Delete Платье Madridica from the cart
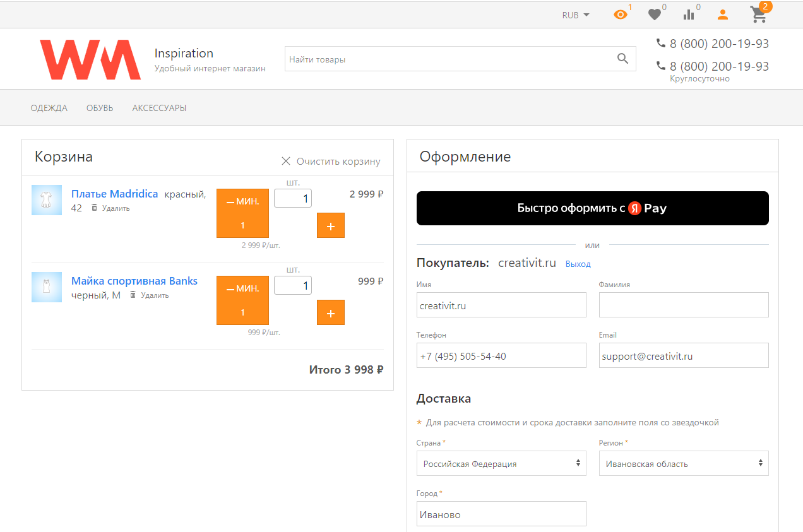 coord(111,208)
